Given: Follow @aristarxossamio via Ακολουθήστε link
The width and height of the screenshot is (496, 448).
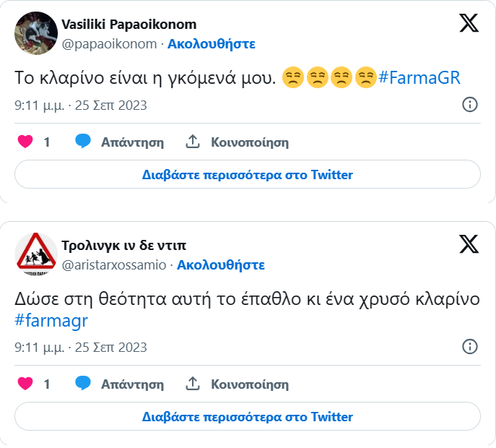Looking at the screenshot, I should coord(221,265).
